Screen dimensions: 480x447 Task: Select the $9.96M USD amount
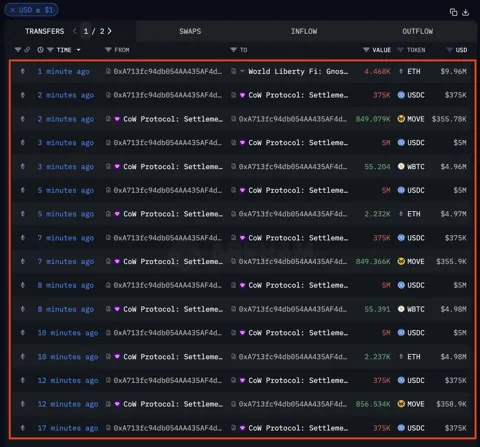454,71
